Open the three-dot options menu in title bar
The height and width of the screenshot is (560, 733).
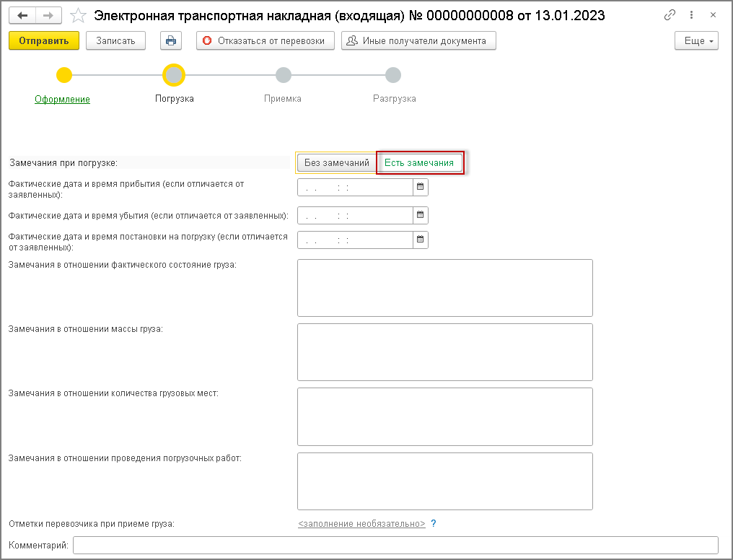pos(691,15)
